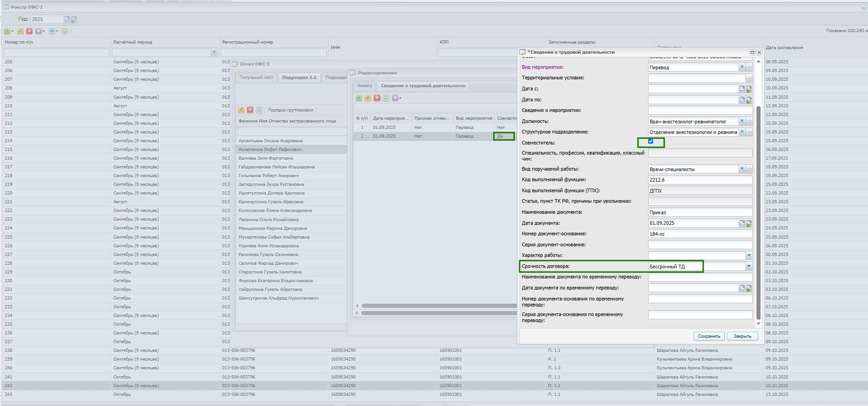
Task: Click the 'Закрыть' button
Action: pyautogui.click(x=742, y=336)
